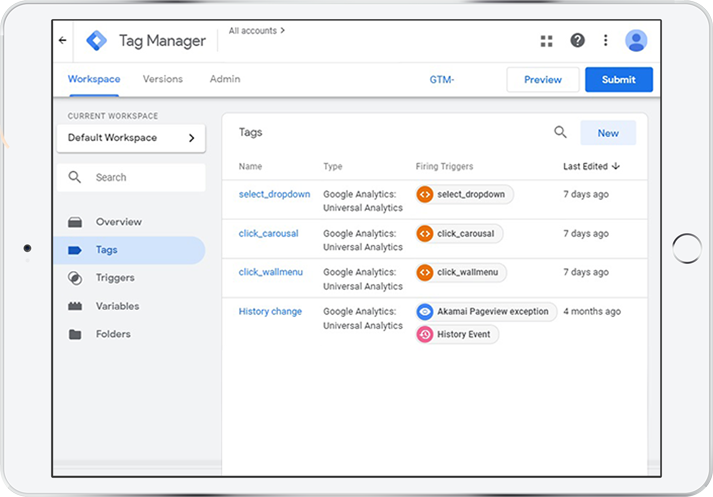This screenshot has width=713, height=497.
Task: Click '7 days ago' in click_carousal row
Action: tap(586, 234)
